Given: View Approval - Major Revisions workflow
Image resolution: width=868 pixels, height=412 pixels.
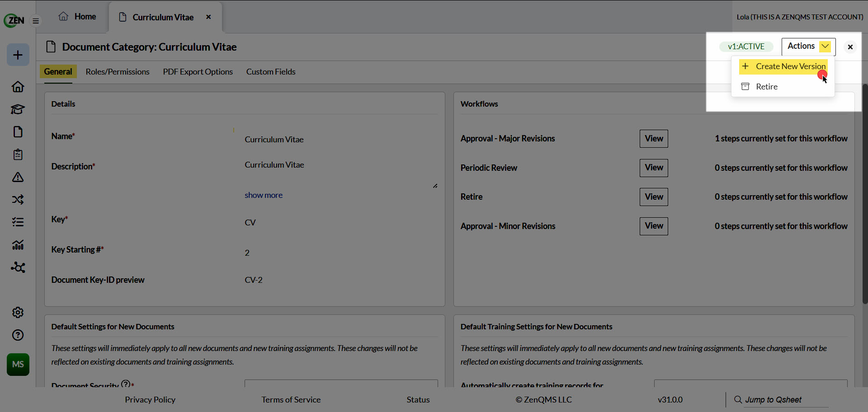Looking at the screenshot, I should click(x=654, y=139).
